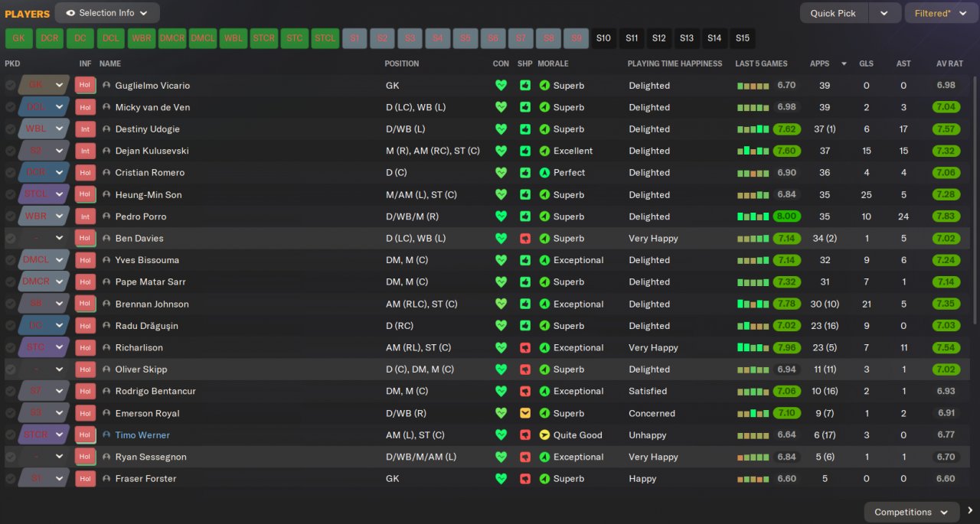Click the morale icon for Yves Bissouma

(544, 260)
